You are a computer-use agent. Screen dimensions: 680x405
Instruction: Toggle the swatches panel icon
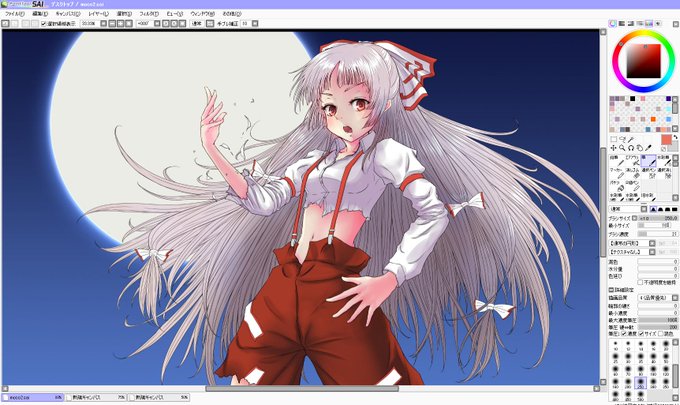[649, 23]
